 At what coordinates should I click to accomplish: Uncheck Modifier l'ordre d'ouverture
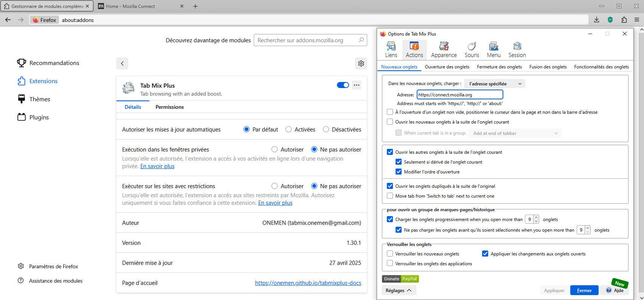[399, 172]
